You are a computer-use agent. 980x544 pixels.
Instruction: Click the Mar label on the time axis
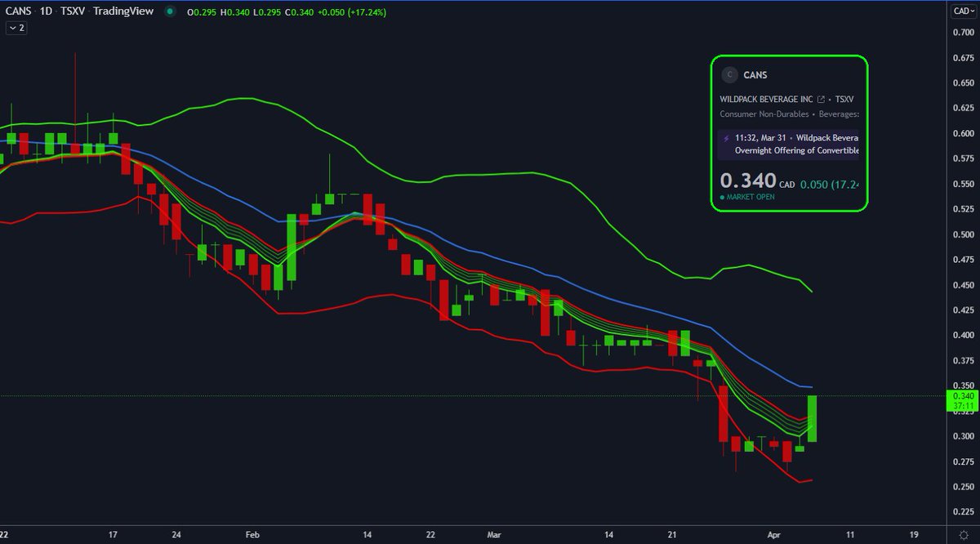tap(495, 534)
